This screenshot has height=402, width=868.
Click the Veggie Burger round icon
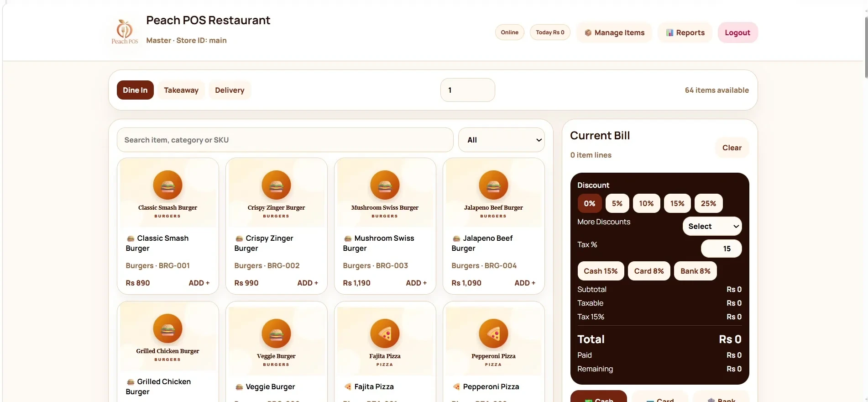[276, 333]
